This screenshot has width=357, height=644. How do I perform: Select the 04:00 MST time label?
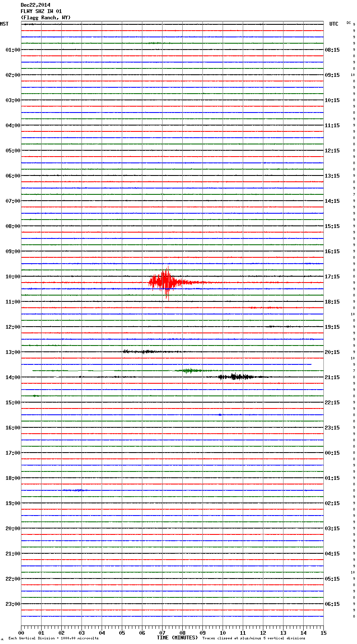tap(13, 126)
